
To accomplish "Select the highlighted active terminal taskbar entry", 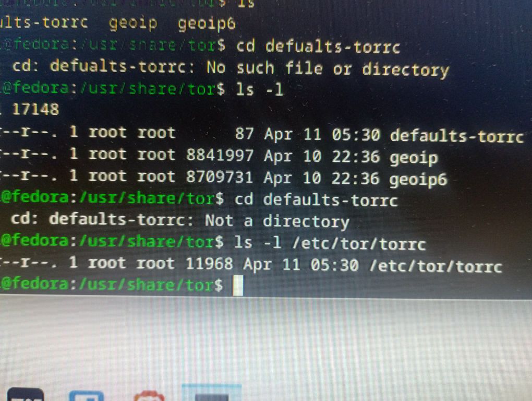I will tap(211, 394).
